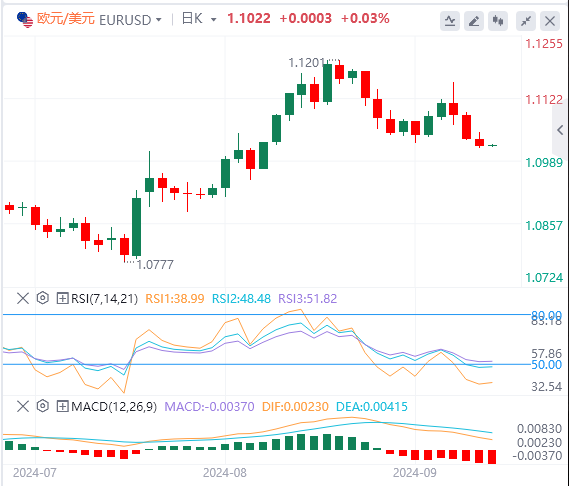This screenshot has height=486, width=569.
Task: Click the RSI2:48.48 value
Action: [241, 299]
